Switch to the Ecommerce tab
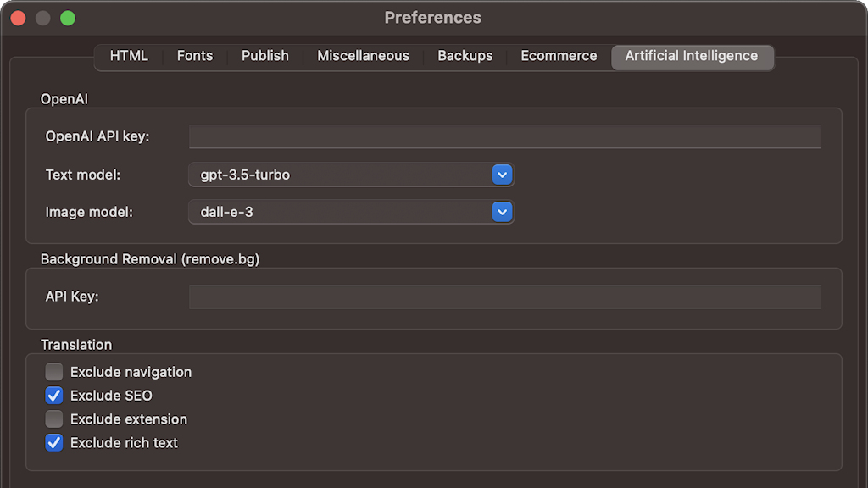The image size is (868, 488). (x=559, y=56)
